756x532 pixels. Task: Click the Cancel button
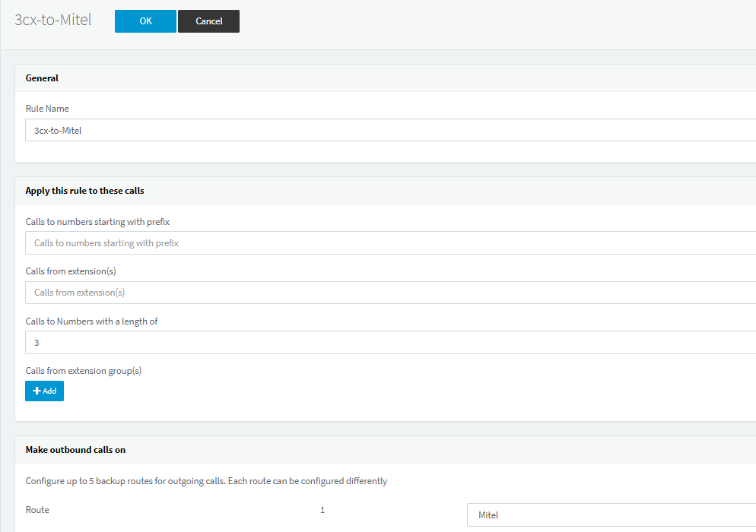pyautogui.click(x=208, y=21)
